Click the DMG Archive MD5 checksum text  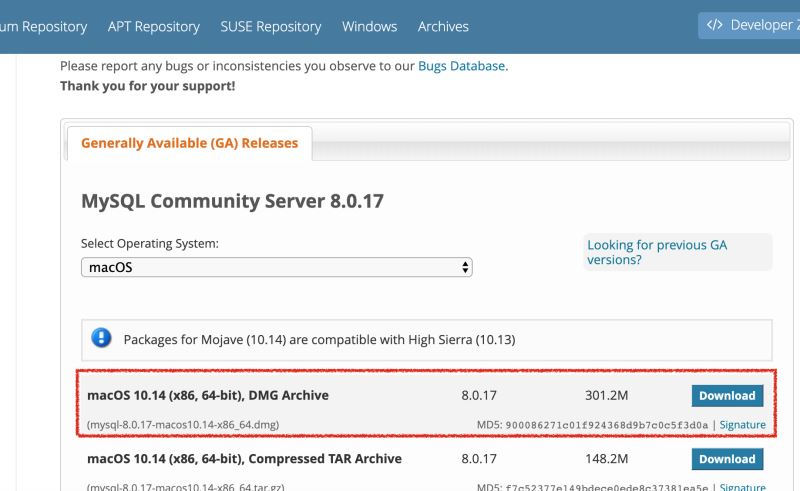(x=608, y=424)
